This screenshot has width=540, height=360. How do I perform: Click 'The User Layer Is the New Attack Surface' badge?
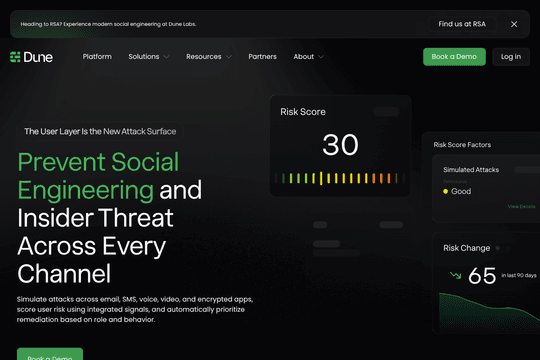(100, 131)
